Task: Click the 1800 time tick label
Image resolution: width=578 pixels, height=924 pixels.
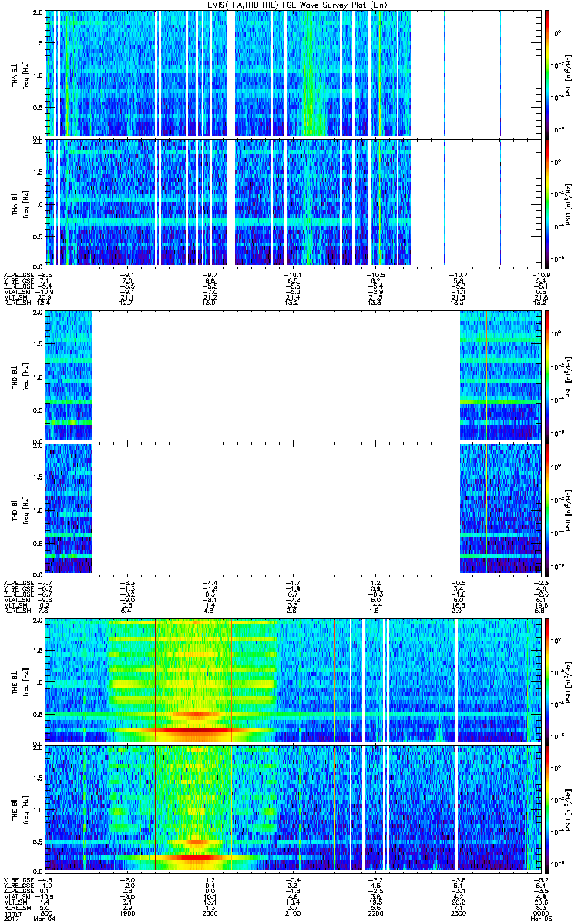Action: click(x=45, y=914)
